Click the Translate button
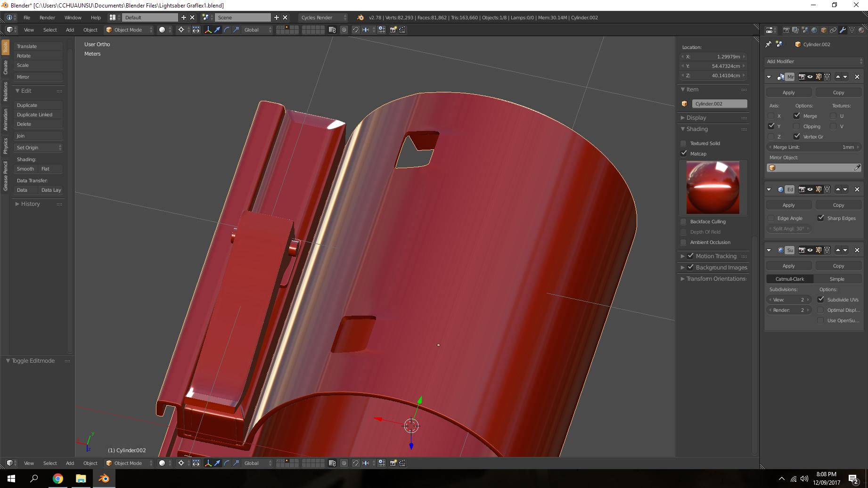This screenshot has height=488, width=868. point(39,46)
